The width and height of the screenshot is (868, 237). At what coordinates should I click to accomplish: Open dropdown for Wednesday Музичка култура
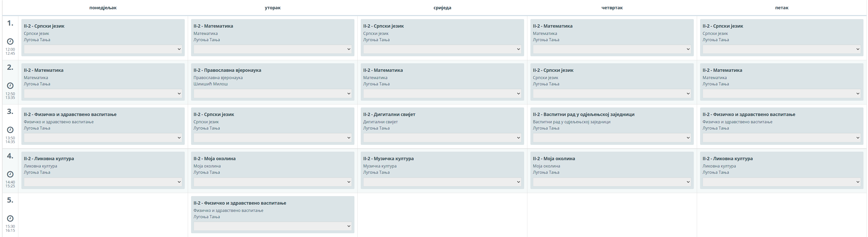pyautogui.click(x=442, y=182)
